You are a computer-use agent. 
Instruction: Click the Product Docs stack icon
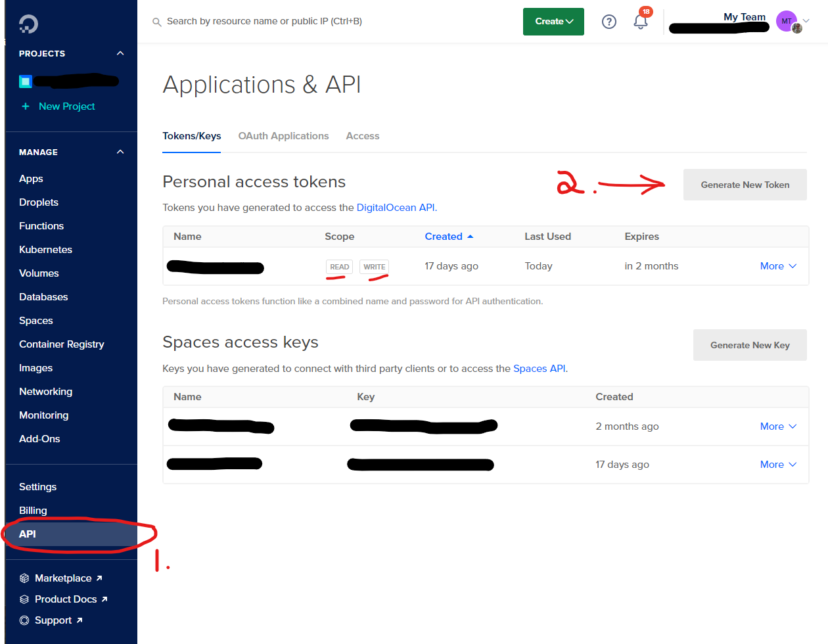24,599
